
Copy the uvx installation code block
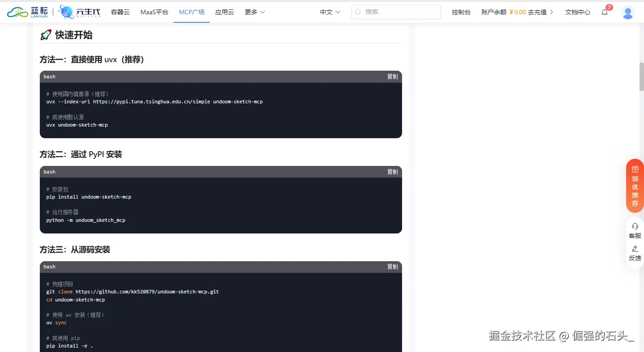point(392,76)
